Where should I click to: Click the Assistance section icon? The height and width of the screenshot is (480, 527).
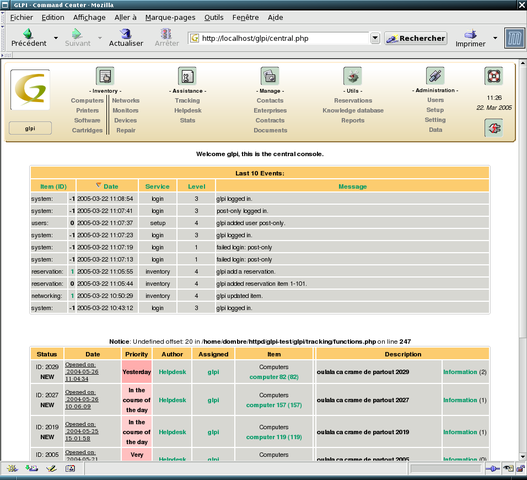pos(187,76)
